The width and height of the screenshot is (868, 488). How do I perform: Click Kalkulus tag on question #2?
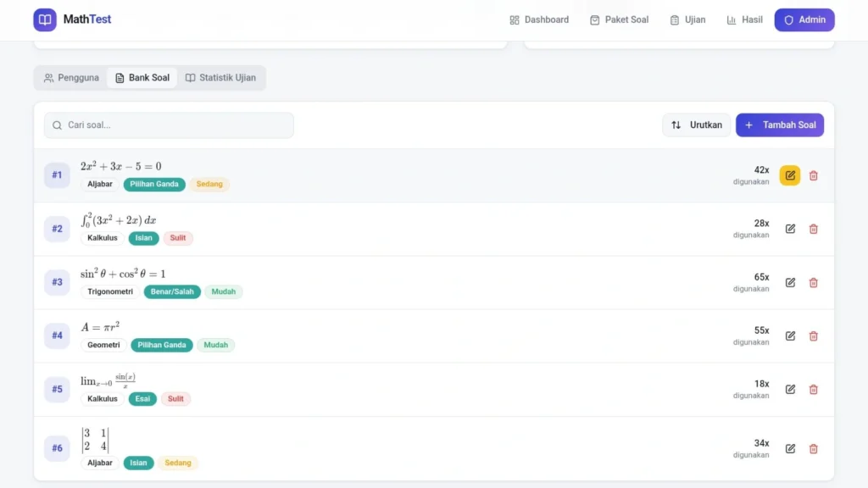click(x=103, y=238)
